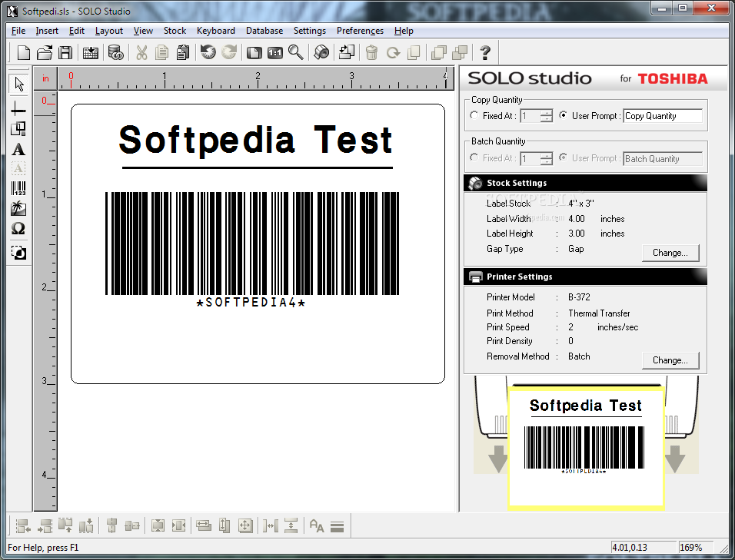Click the B-372 printer model value
This screenshot has height=560, width=735.
[579, 297]
